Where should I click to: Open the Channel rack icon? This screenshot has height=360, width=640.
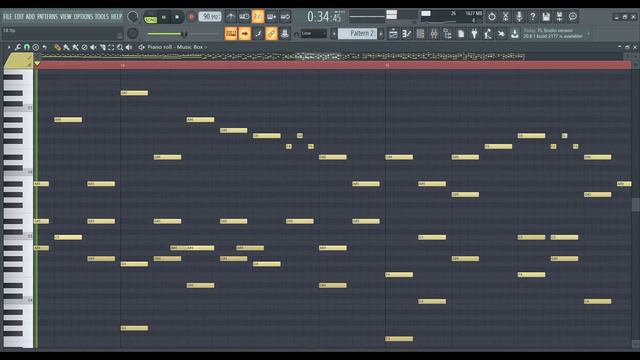pyautogui.click(x=420, y=33)
